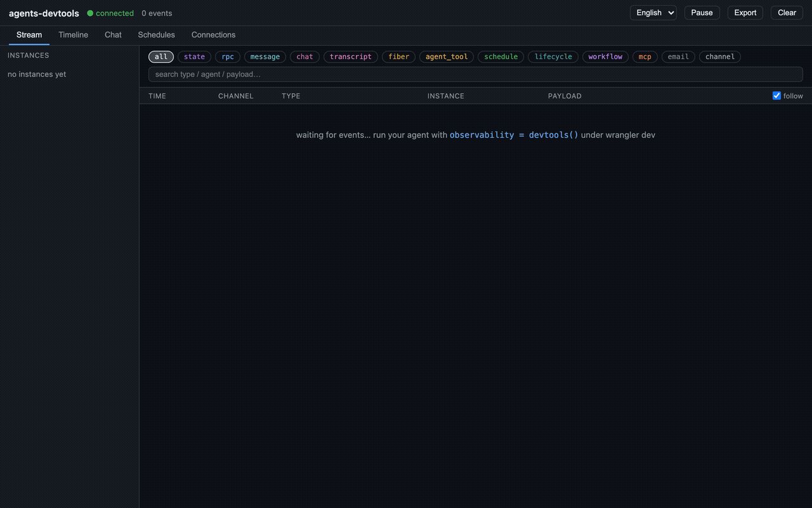
Task: Click the 'observability = devtools()' code text
Action: click(514, 135)
